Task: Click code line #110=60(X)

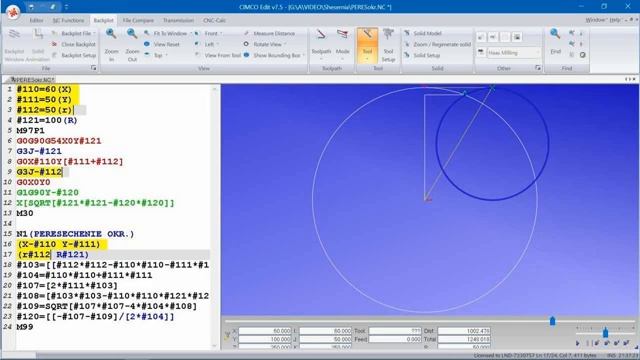Action: (x=44, y=89)
